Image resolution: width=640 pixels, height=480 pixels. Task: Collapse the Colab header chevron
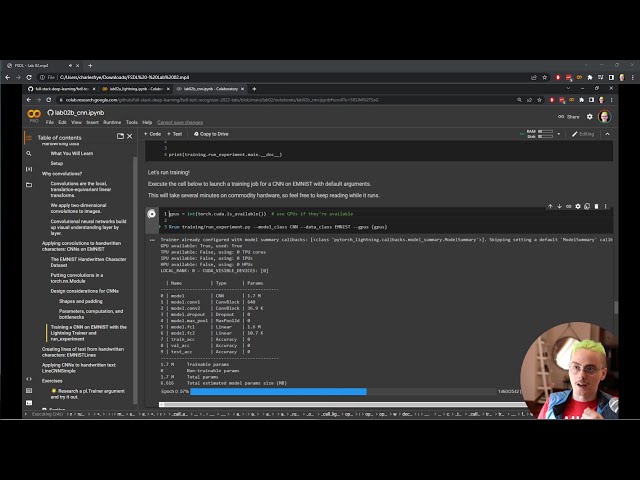607,134
